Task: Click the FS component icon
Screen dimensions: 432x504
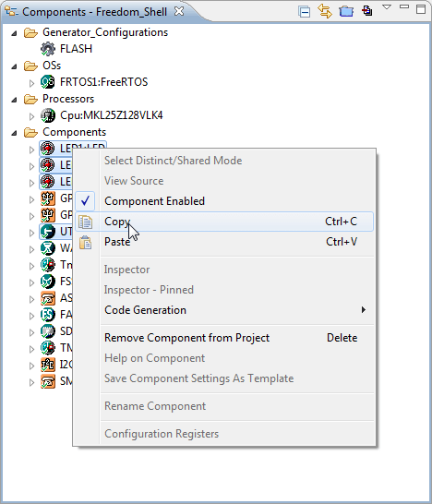Action: 48,282
